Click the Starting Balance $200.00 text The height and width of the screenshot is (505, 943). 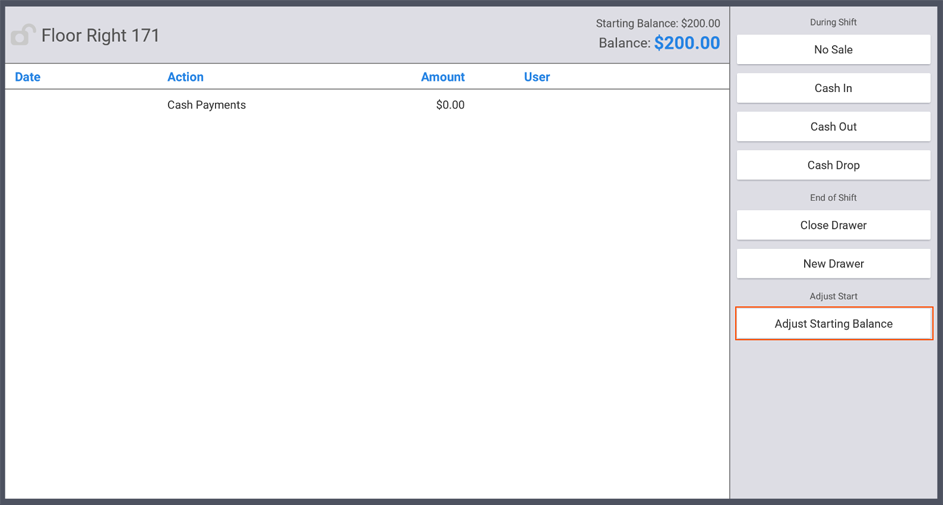coord(657,23)
